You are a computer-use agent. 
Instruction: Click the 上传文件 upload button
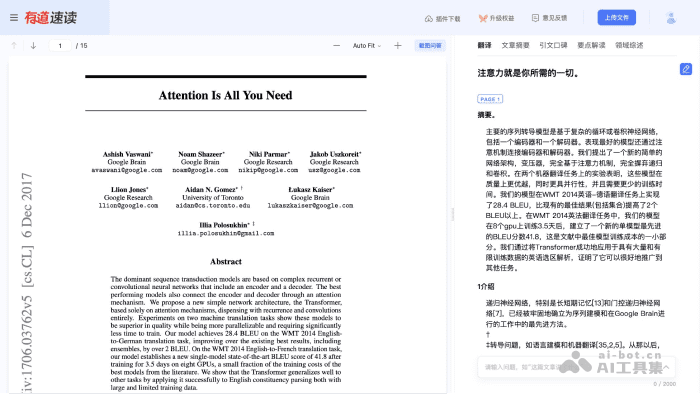pyautogui.click(x=617, y=18)
